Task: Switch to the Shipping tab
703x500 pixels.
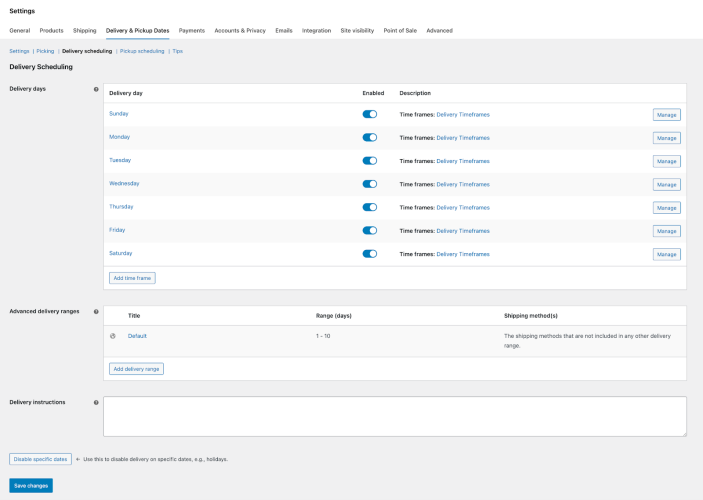Action: [x=85, y=31]
